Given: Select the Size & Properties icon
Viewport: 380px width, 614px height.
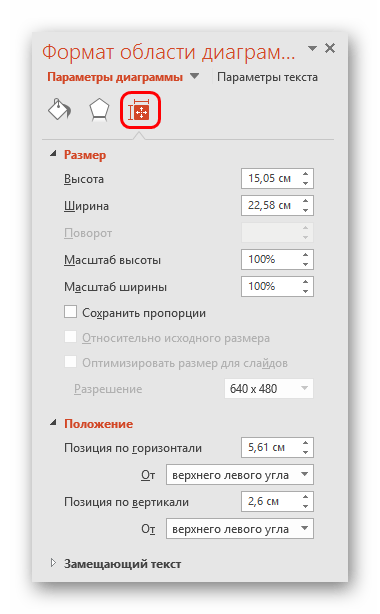Looking at the screenshot, I should [140, 110].
